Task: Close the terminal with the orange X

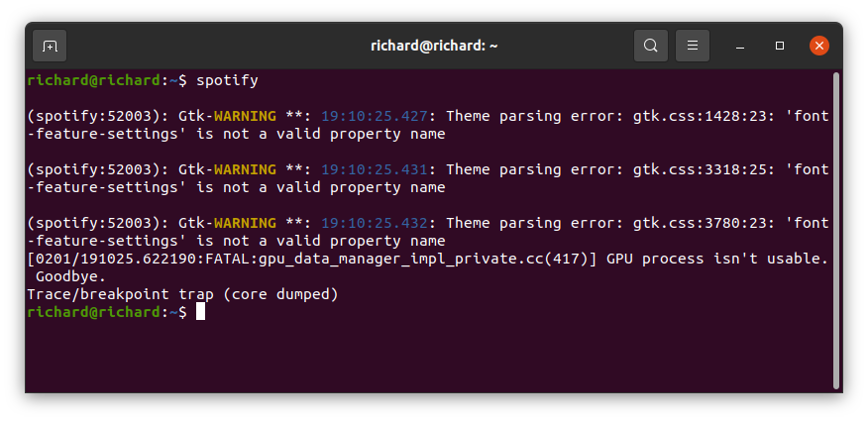Action: click(819, 46)
